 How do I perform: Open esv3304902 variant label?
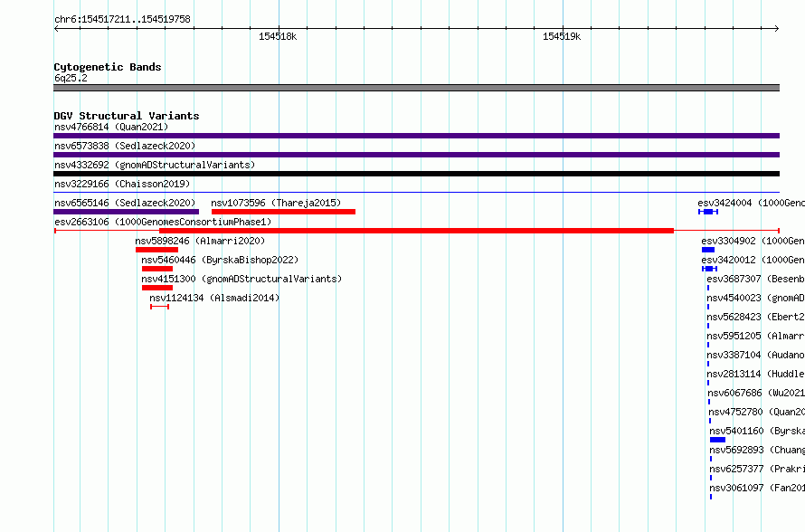click(x=753, y=241)
